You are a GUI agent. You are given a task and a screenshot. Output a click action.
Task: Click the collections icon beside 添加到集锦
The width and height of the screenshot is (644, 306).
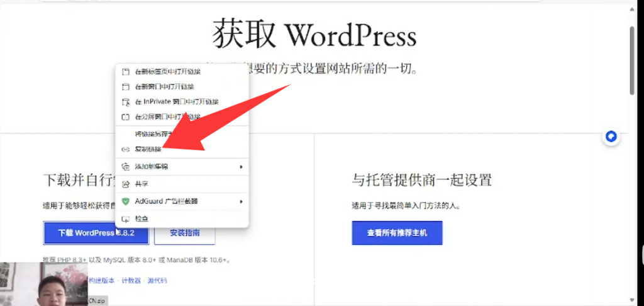[x=126, y=167]
